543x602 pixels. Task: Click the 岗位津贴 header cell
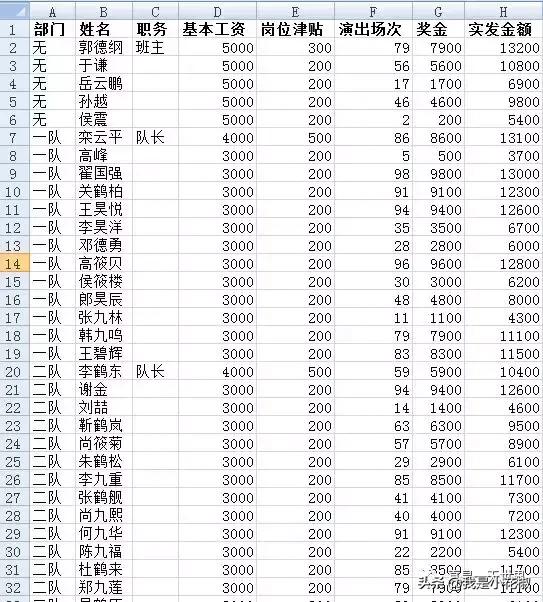pos(295,29)
